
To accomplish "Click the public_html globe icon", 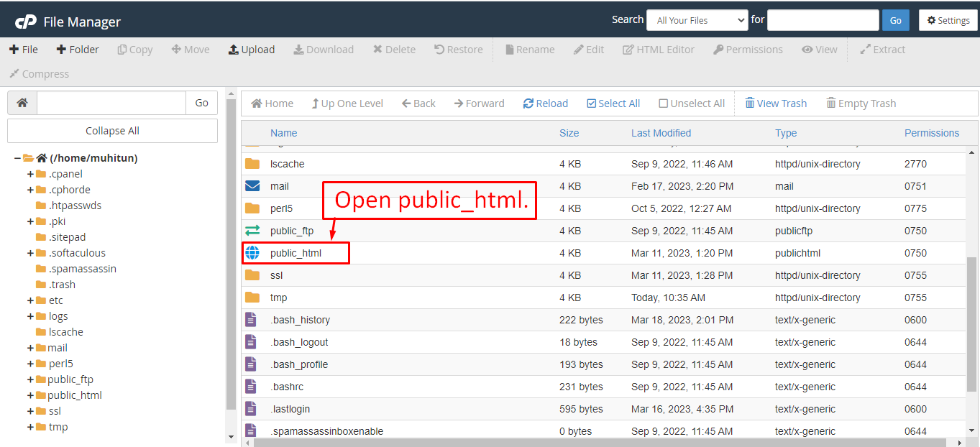I will pyautogui.click(x=252, y=253).
